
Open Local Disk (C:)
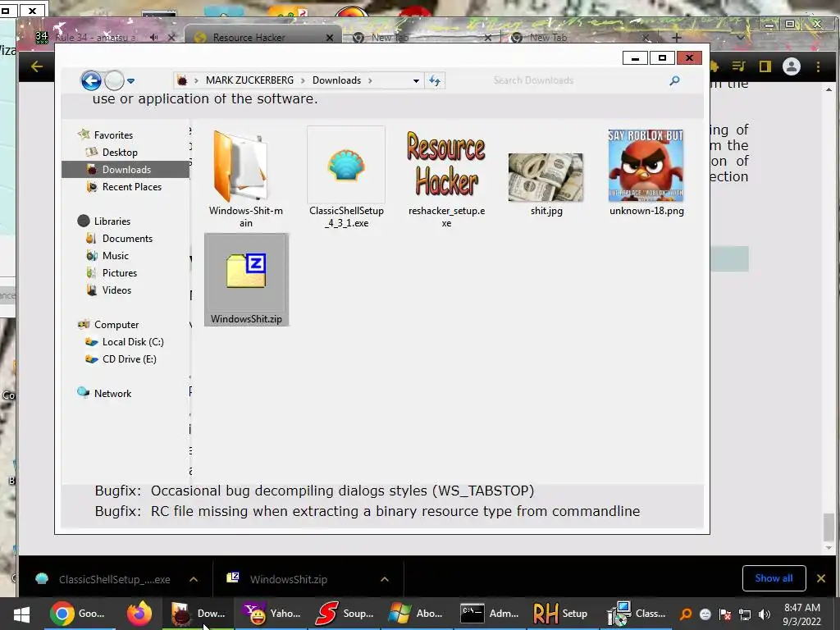133,342
